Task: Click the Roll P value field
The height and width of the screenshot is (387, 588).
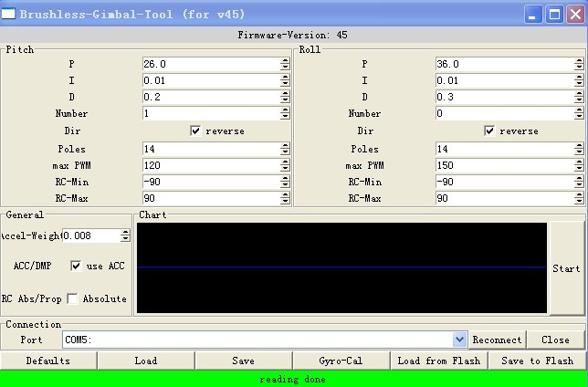Action: tap(504, 64)
